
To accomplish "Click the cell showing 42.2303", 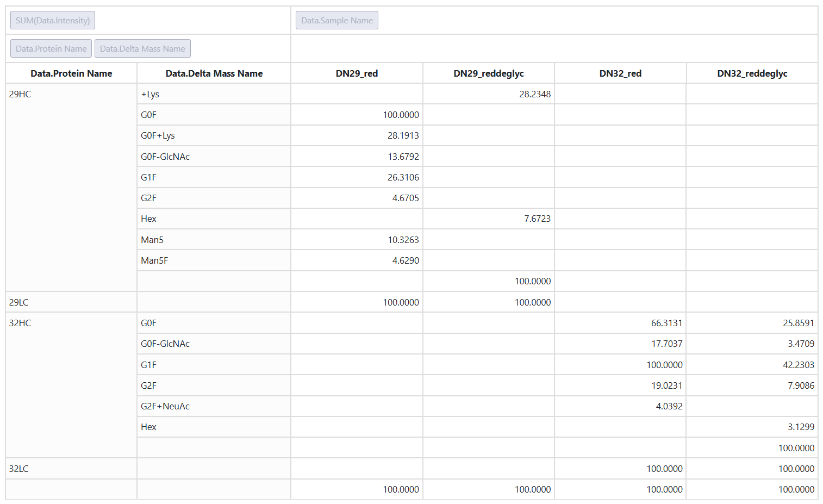I will click(x=752, y=365).
